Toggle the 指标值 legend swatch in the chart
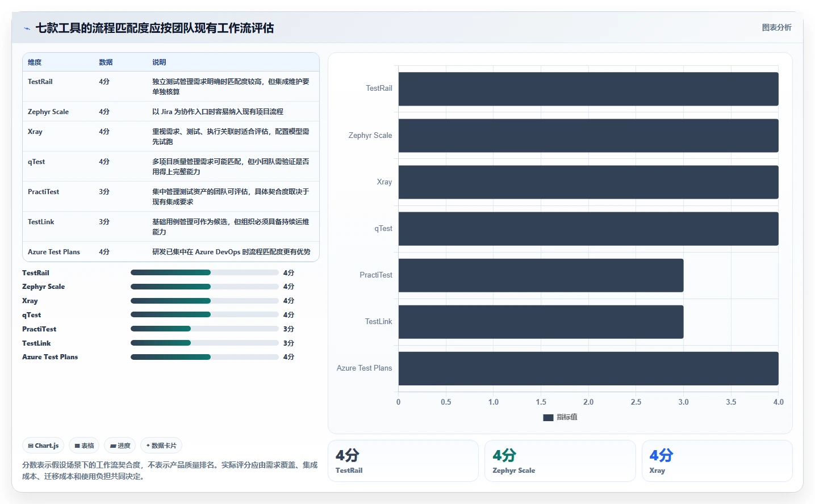Image resolution: width=815 pixels, height=504 pixels. [548, 417]
